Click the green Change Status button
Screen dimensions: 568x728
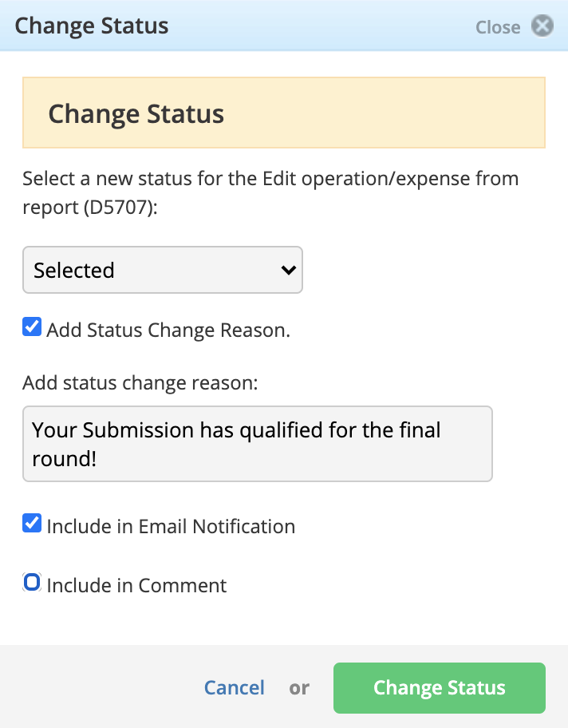440,688
